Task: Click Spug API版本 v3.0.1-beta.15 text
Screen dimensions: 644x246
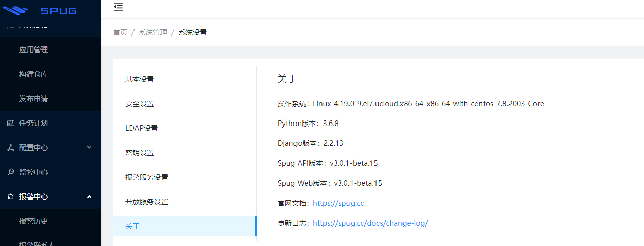Action: 328,163
